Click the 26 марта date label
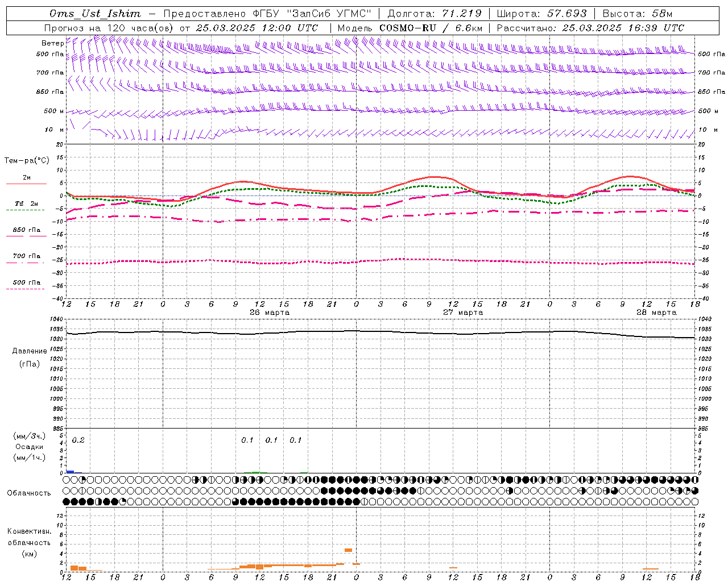The image size is (728, 582). (x=270, y=313)
